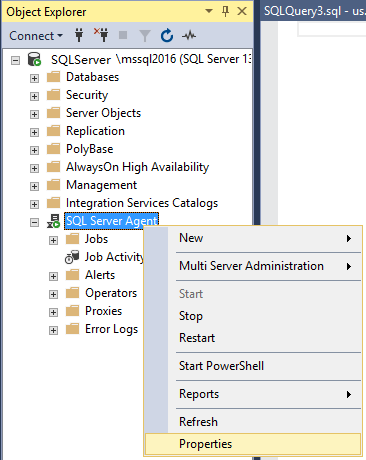Click the Alerts folder icon
This screenshot has width=366, height=460.
coord(72,275)
